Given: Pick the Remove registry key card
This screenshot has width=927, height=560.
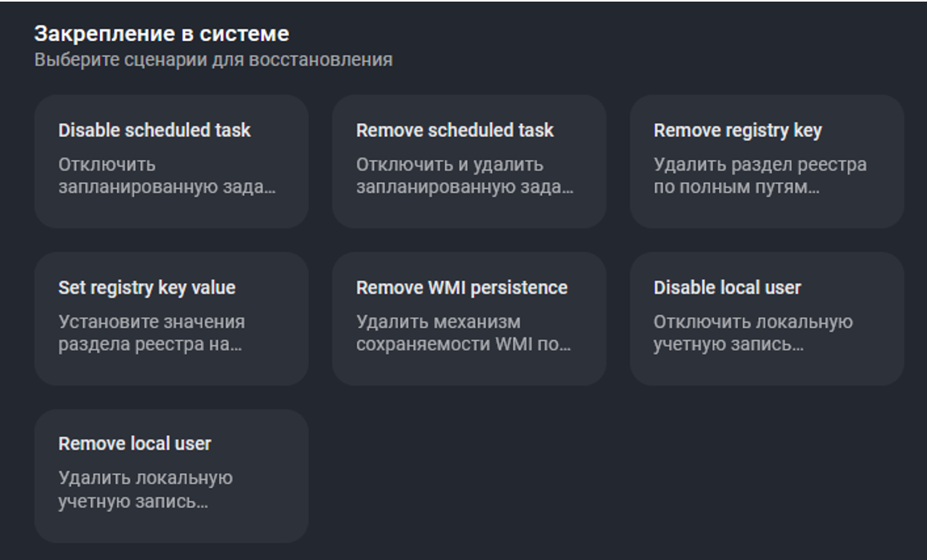Looking at the screenshot, I should pos(766,161).
